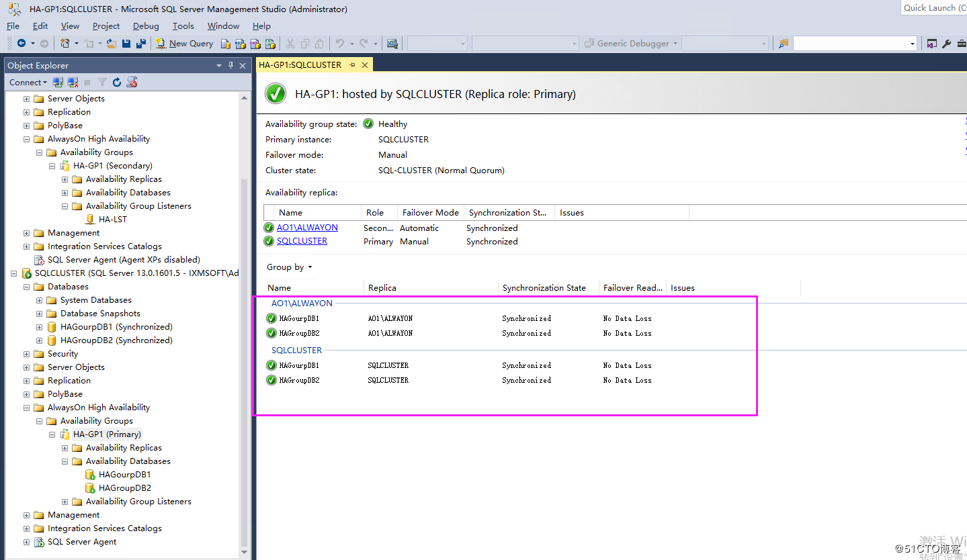Collapse the Databases node under SQLCLUSTER
967x560 pixels.
[26, 286]
